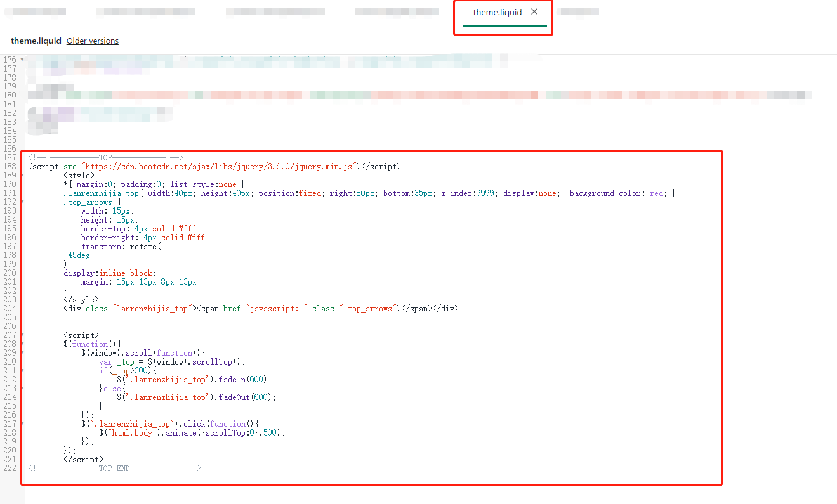
Task: Click the $(window).scroll(function(){ line
Action: 143,352
